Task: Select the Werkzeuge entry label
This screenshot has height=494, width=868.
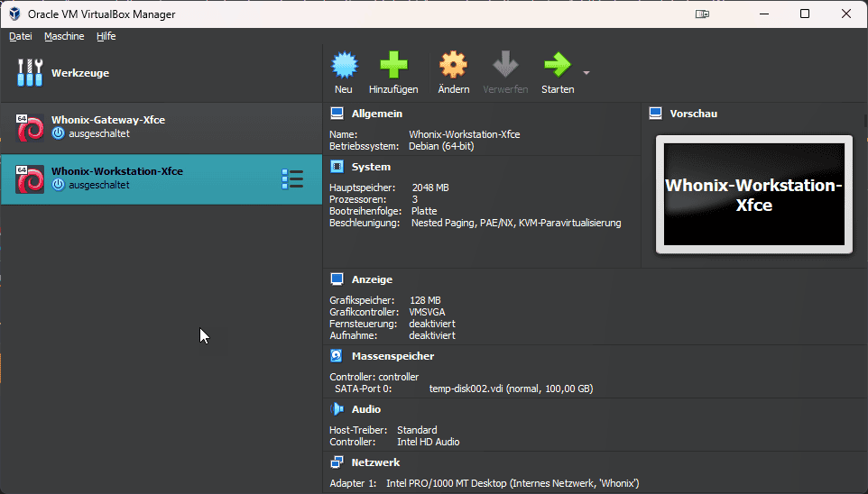Action: [x=80, y=73]
